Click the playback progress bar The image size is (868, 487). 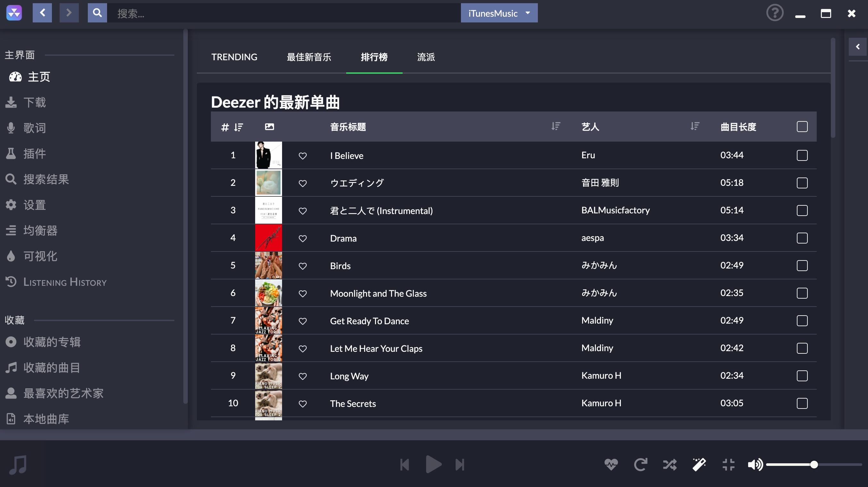click(x=434, y=434)
